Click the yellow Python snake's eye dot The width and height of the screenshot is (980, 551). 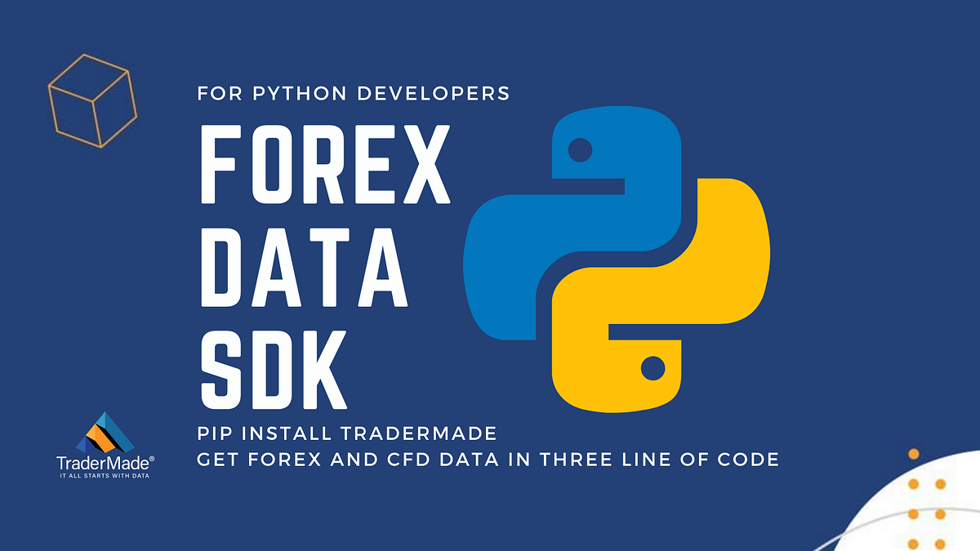[x=652, y=369]
